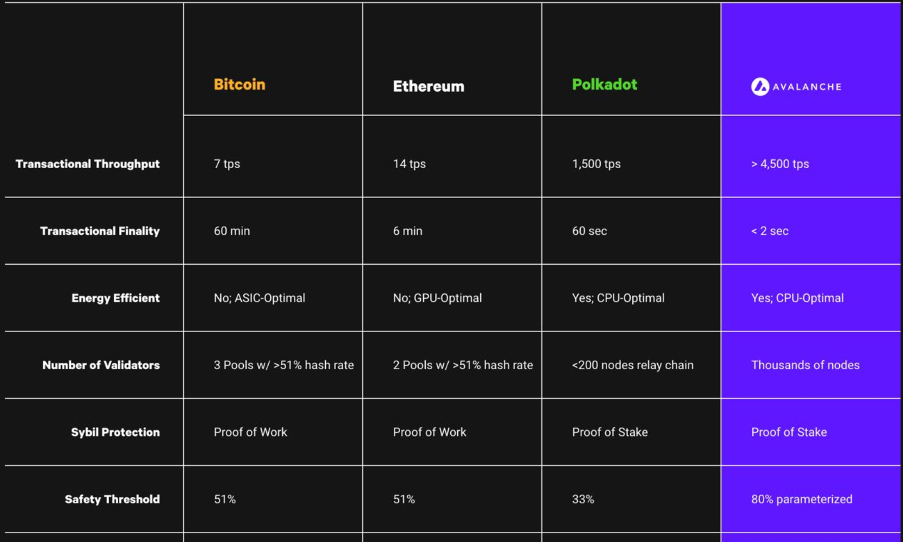The width and height of the screenshot is (904, 542).
Task: Select the Transactional Throughput row label
Action: coord(88,164)
